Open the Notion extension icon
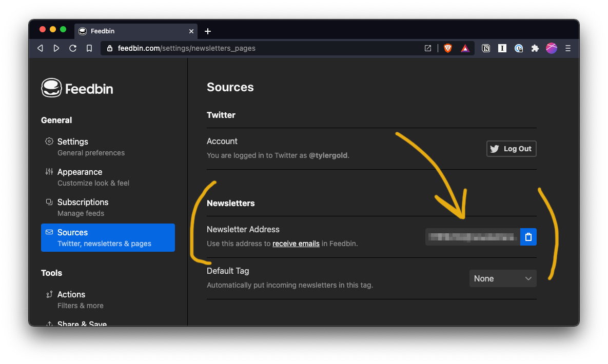This screenshot has height=364, width=608. [x=486, y=48]
